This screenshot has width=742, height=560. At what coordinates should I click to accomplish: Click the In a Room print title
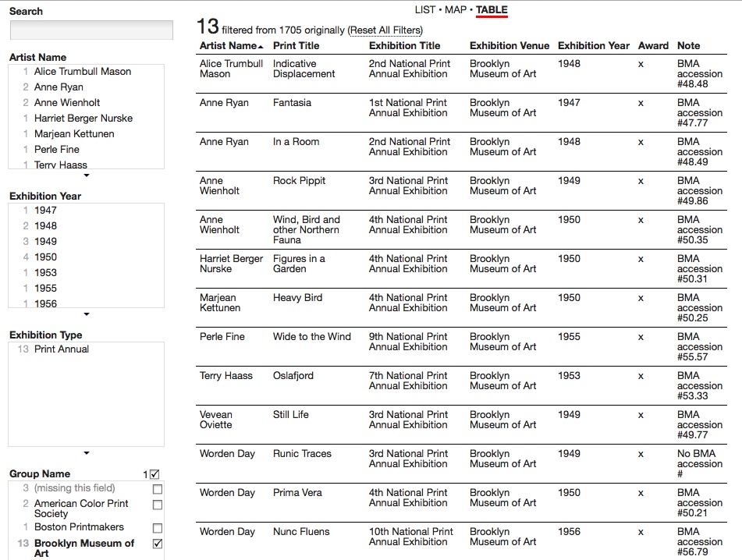[296, 142]
